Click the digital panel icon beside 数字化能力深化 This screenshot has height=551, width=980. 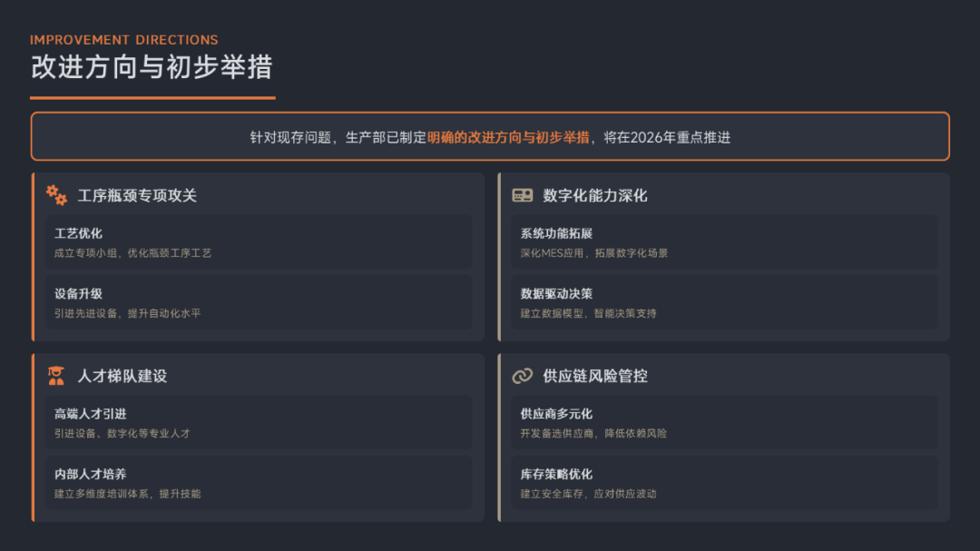tap(522, 195)
